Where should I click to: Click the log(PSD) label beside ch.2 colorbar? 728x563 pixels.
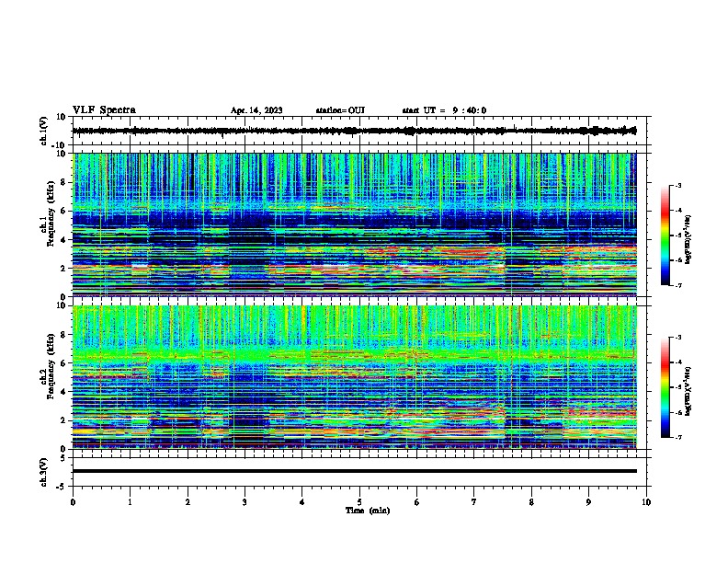688,391
